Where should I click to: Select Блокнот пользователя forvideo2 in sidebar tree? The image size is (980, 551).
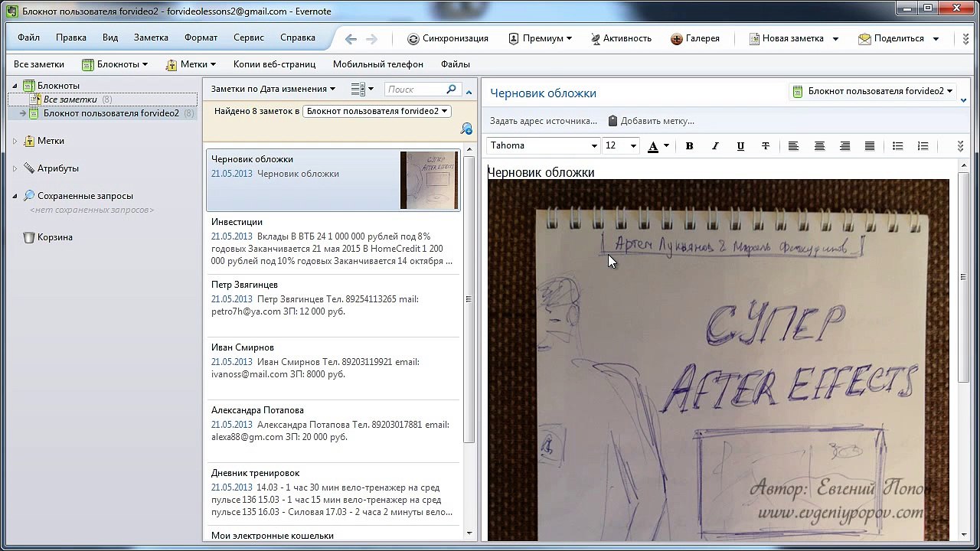[111, 113]
